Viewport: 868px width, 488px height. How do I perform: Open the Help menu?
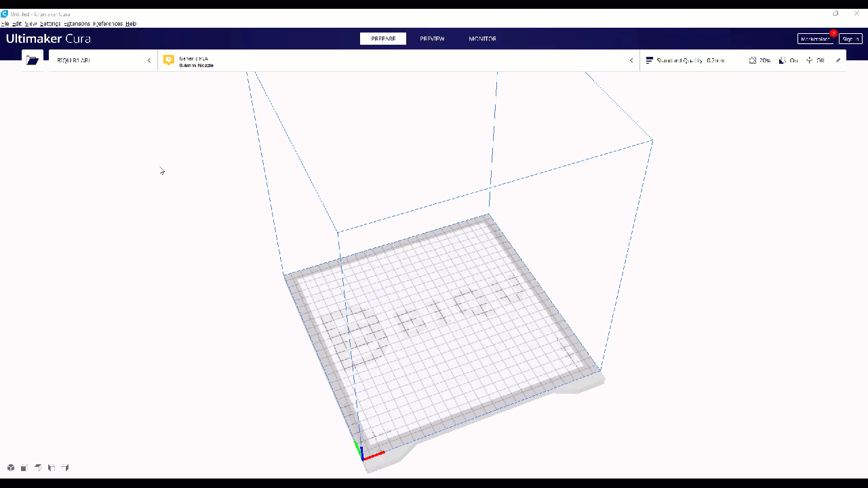pos(131,24)
